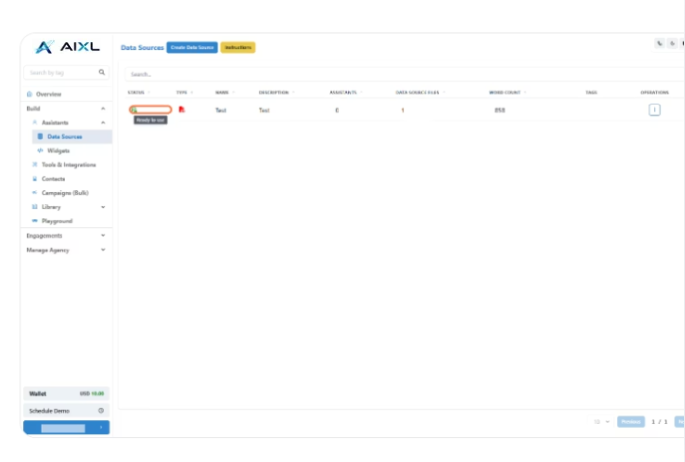685x462 pixels.
Task: Open the row operations three-dot menu
Action: tap(654, 110)
